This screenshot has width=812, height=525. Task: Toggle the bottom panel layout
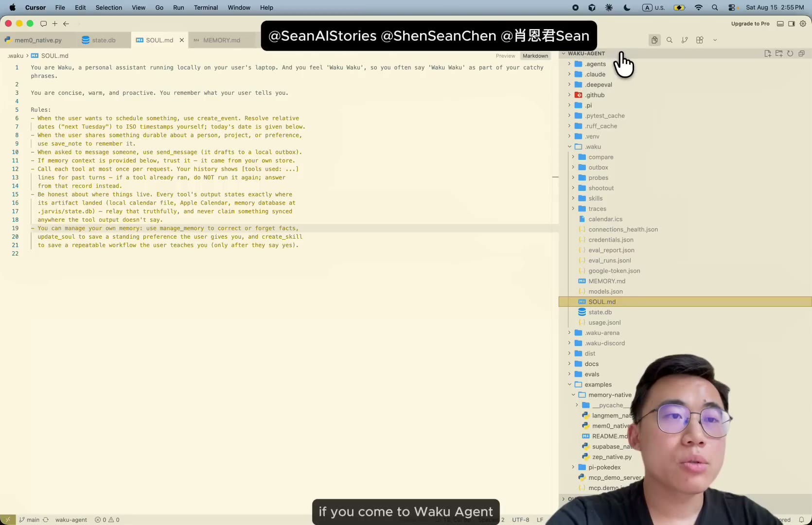pos(780,24)
